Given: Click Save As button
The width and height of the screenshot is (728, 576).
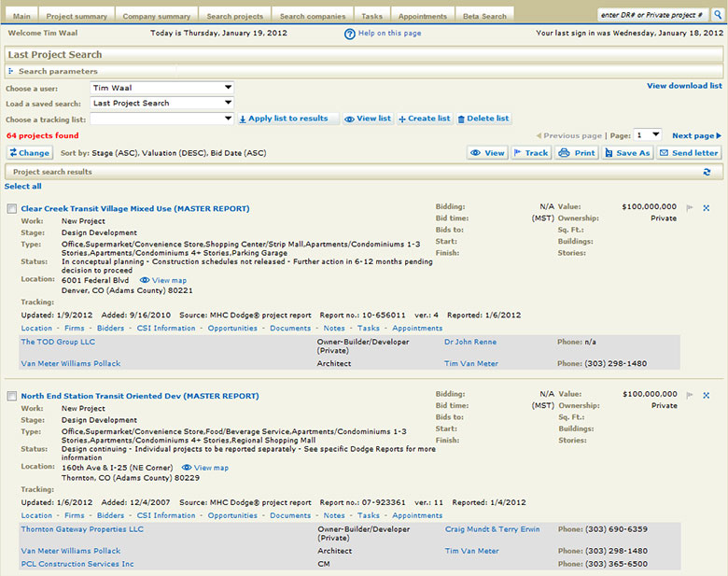Looking at the screenshot, I should 627,153.
